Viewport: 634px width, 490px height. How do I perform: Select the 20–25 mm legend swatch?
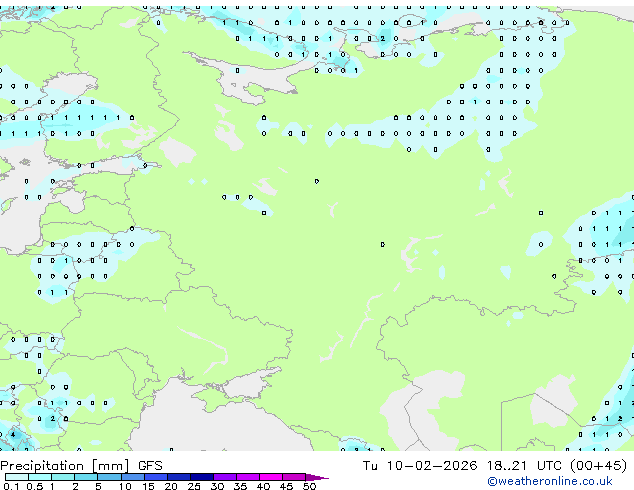(x=179, y=477)
